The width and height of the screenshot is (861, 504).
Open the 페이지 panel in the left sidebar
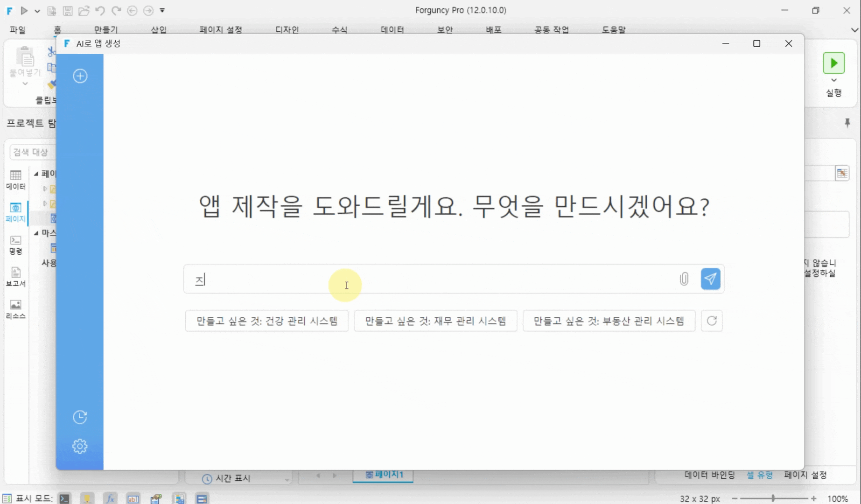coord(16,212)
